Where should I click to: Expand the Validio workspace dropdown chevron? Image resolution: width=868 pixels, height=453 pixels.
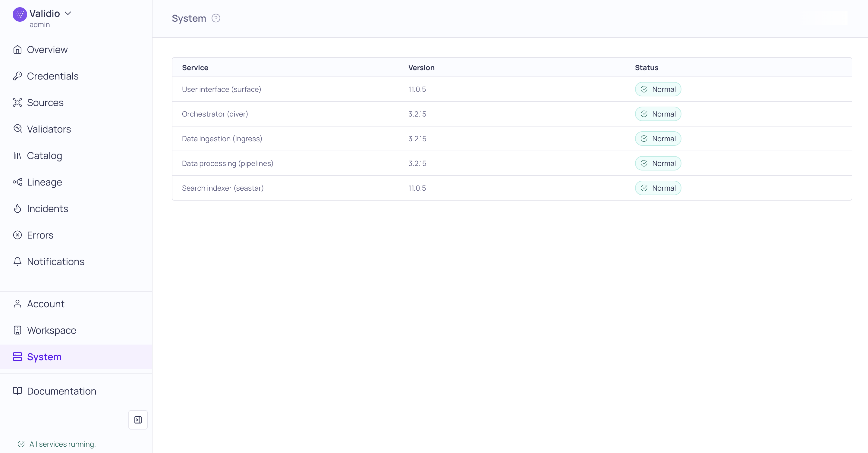pyautogui.click(x=68, y=14)
